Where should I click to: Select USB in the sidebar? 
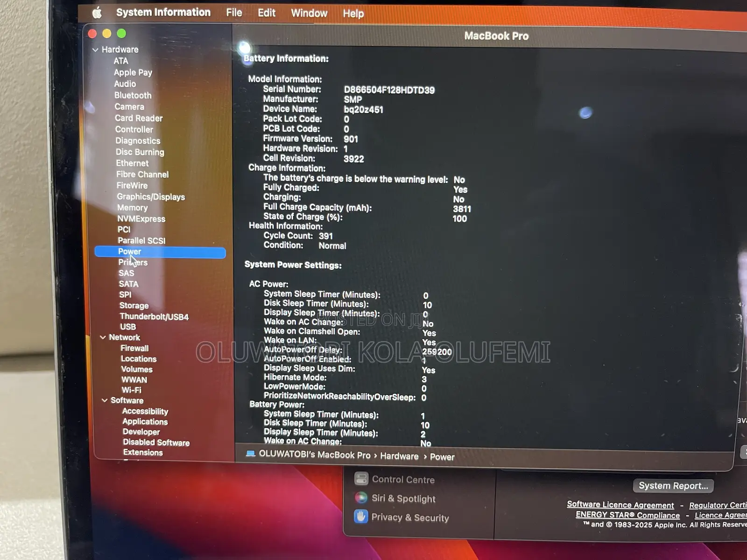click(x=128, y=327)
